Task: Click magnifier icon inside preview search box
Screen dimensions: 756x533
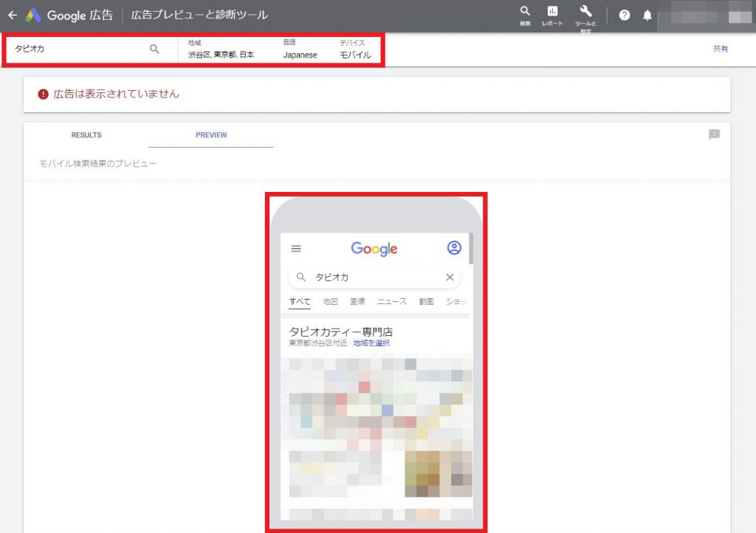Action: [x=301, y=277]
